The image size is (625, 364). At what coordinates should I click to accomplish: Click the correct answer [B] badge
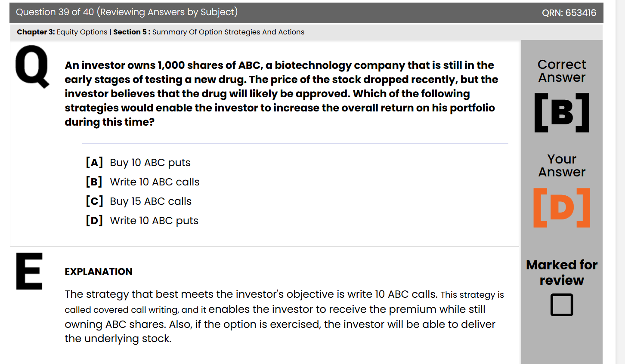pyautogui.click(x=561, y=113)
